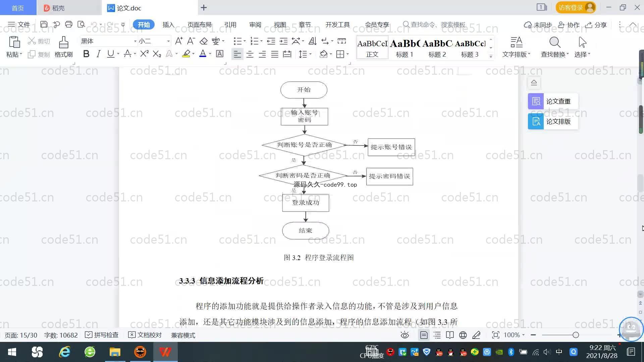Screen dimensions: 644x362
Task: Apply superscript formatting
Action: pyautogui.click(x=144, y=54)
